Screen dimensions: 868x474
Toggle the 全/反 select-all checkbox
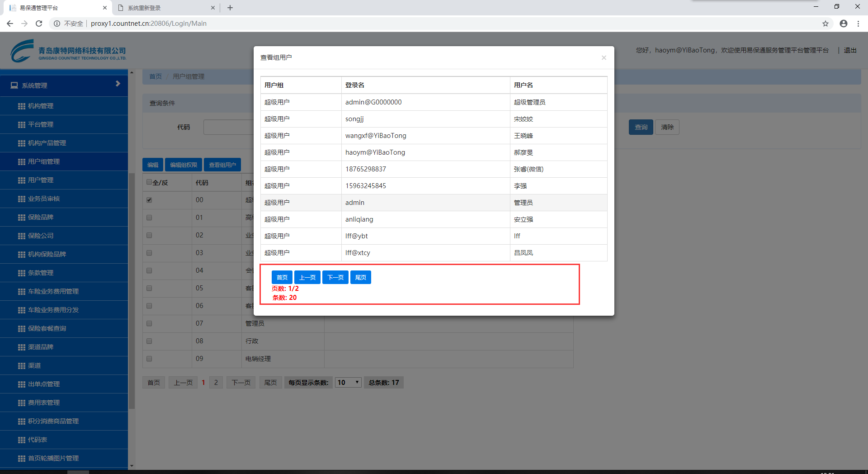tap(149, 182)
